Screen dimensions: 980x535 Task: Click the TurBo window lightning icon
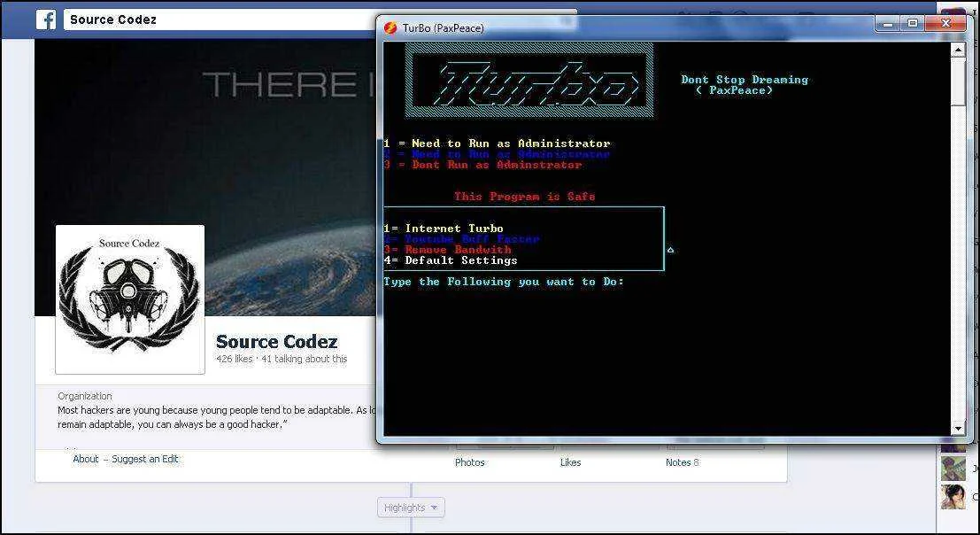tap(390, 27)
